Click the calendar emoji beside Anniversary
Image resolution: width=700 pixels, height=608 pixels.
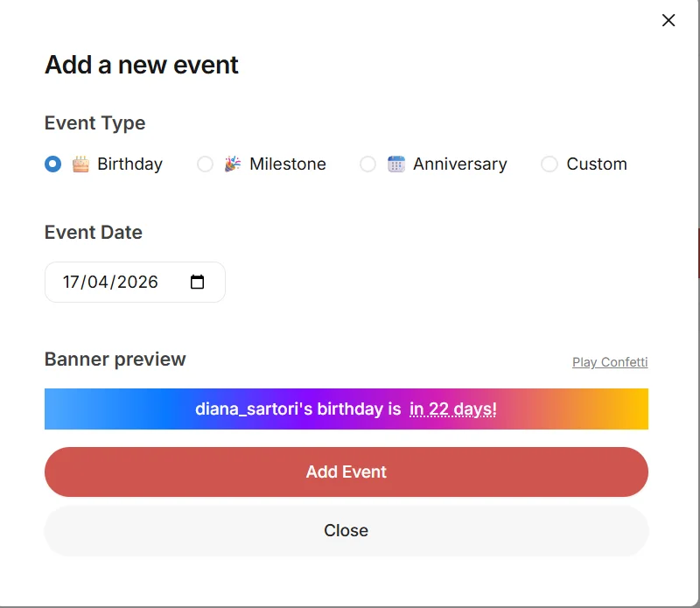396,164
